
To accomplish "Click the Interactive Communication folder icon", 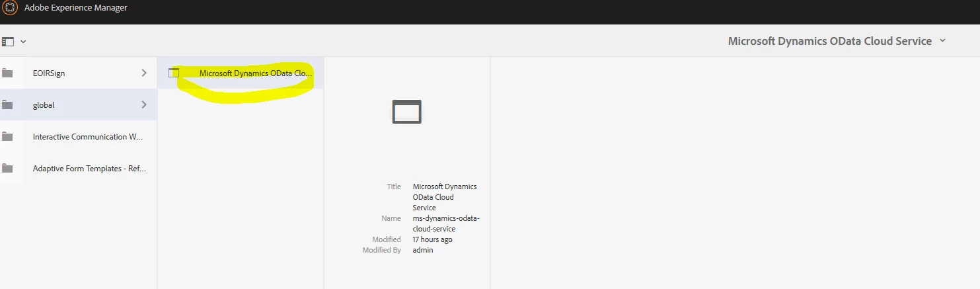I will tap(7, 136).
